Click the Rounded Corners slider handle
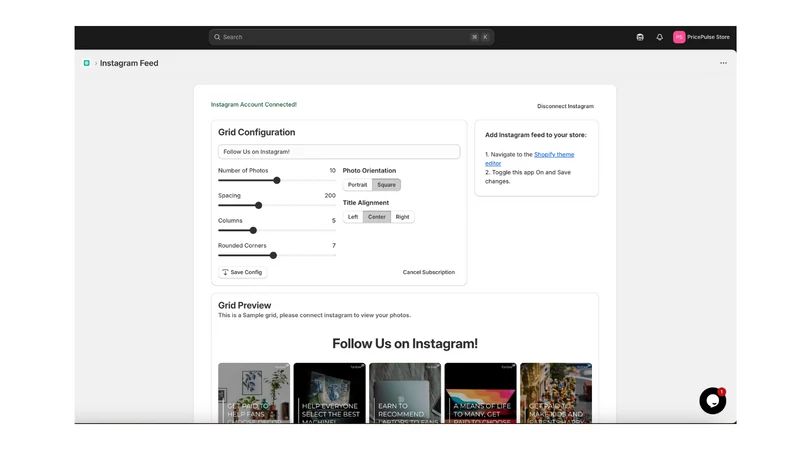 pos(273,255)
